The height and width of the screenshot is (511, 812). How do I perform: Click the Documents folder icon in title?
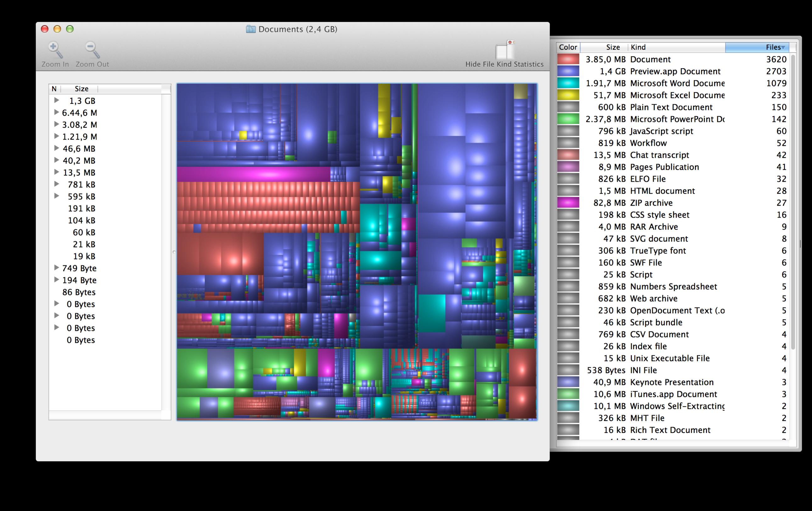[x=250, y=29]
